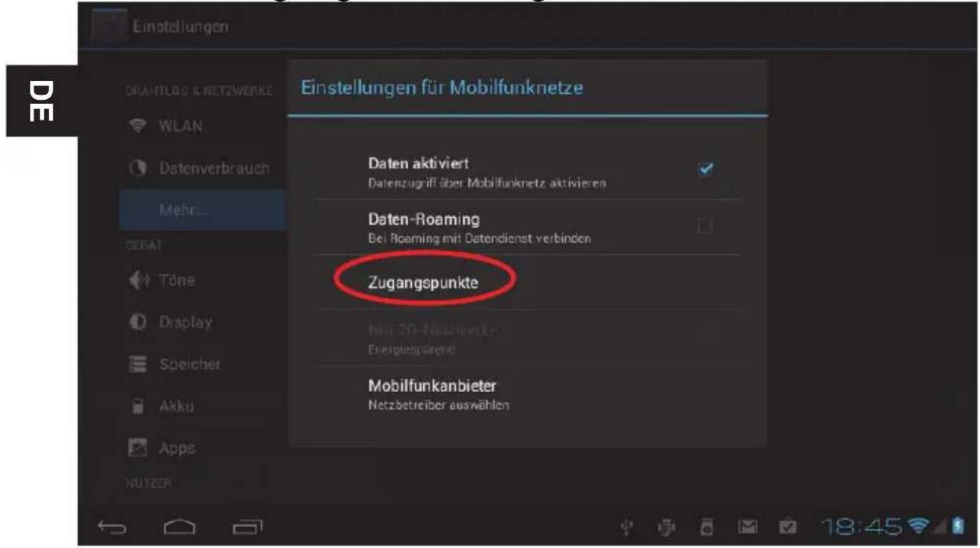Tap 'Datenzugriff über Mobilfunknetz aktivieren' text
This screenshot has width=980, height=548.
coord(489,182)
